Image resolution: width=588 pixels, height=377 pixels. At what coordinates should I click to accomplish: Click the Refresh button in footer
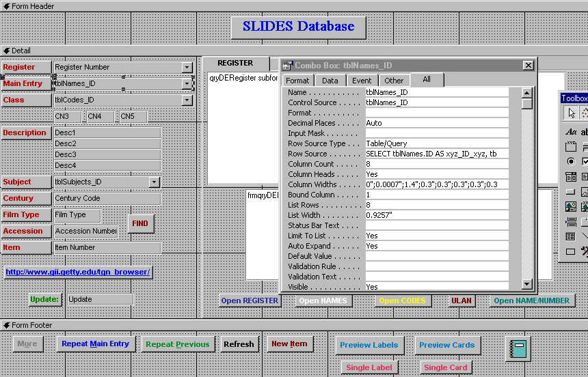coord(239,344)
